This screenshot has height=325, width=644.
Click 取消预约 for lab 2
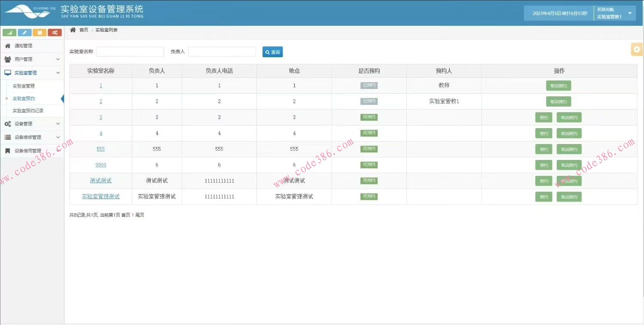tap(559, 101)
